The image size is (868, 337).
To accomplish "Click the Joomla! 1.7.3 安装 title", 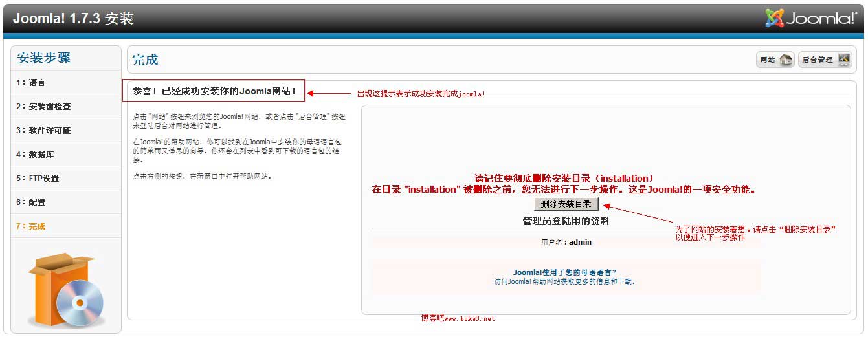I will pyautogui.click(x=73, y=18).
